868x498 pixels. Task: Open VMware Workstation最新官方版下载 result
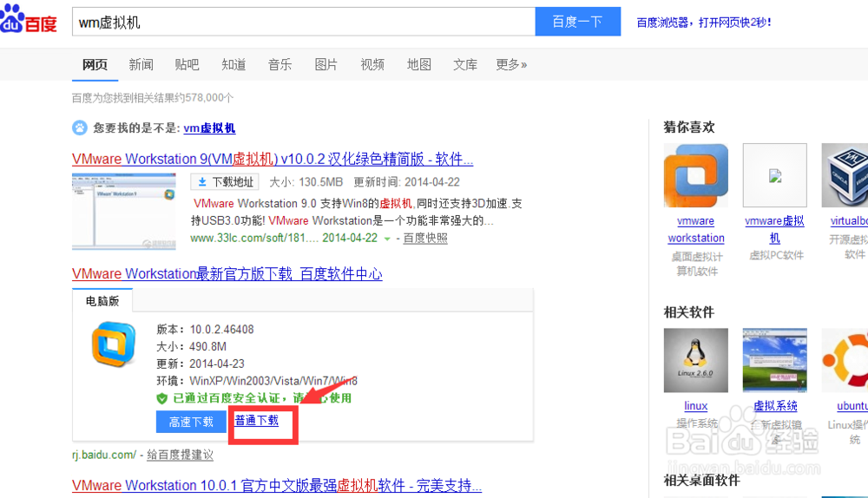[227, 274]
